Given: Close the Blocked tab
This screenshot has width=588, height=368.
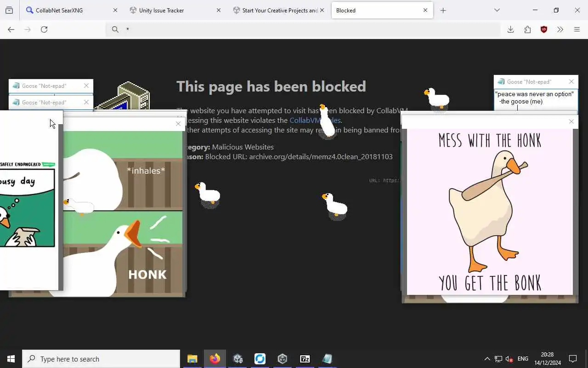Looking at the screenshot, I should 425,10.
